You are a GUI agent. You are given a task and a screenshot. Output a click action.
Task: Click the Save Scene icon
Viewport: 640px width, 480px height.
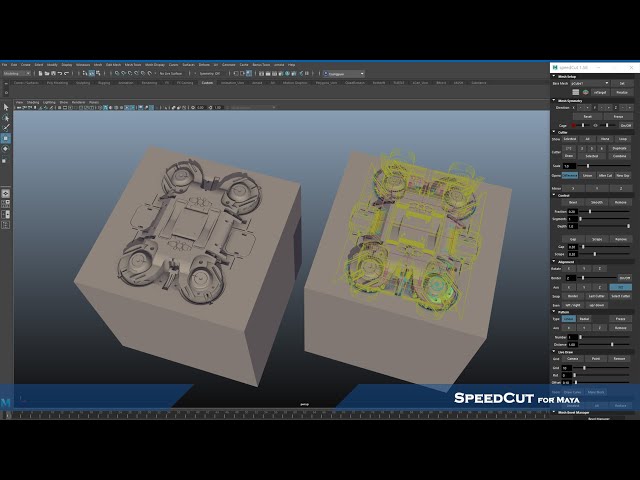tap(53, 73)
